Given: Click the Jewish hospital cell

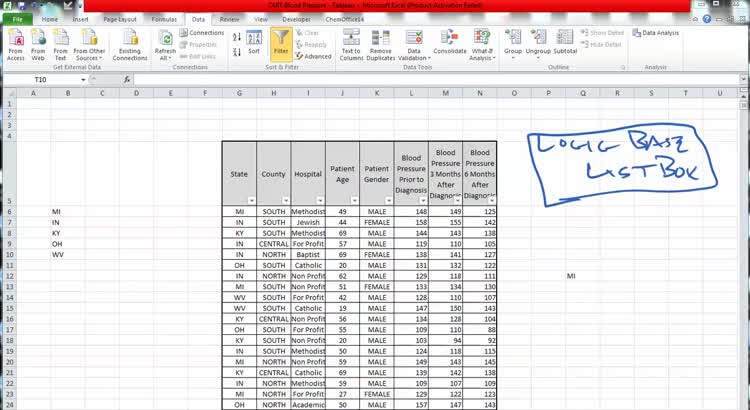Looking at the screenshot, I should [308, 222].
